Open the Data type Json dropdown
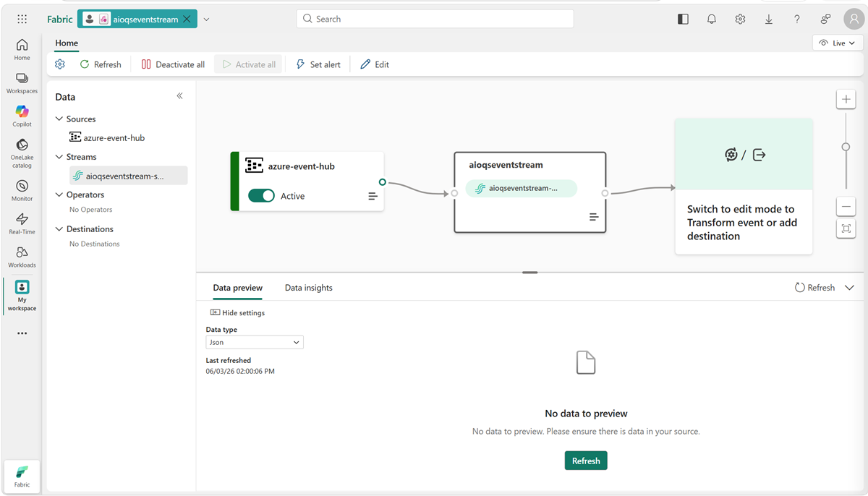Screen dimensions: 868x496 click(x=255, y=343)
